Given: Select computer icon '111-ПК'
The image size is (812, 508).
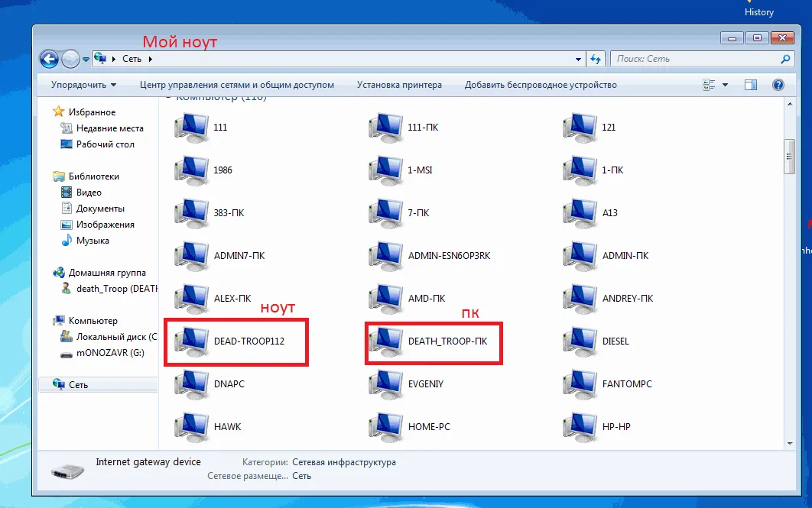Looking at the screenshot, I should [386, 128].
